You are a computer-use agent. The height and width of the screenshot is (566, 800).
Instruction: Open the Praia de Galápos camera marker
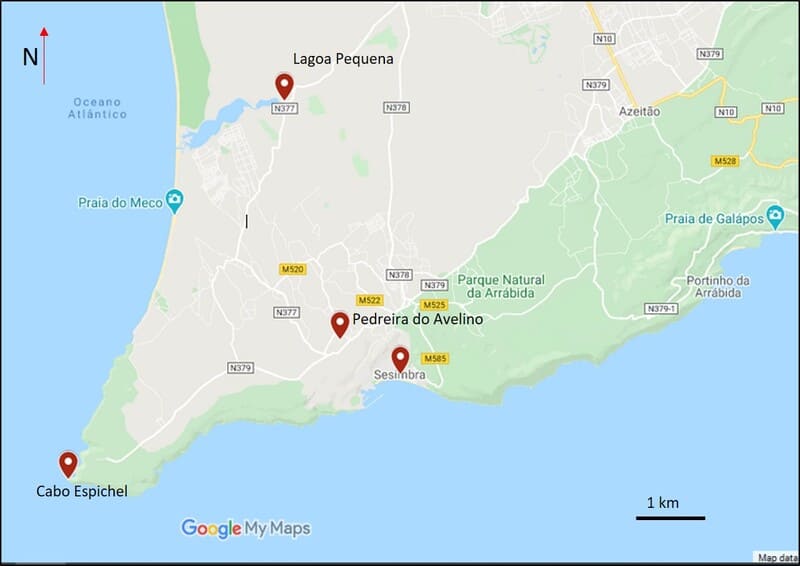(x=775, y=217)
